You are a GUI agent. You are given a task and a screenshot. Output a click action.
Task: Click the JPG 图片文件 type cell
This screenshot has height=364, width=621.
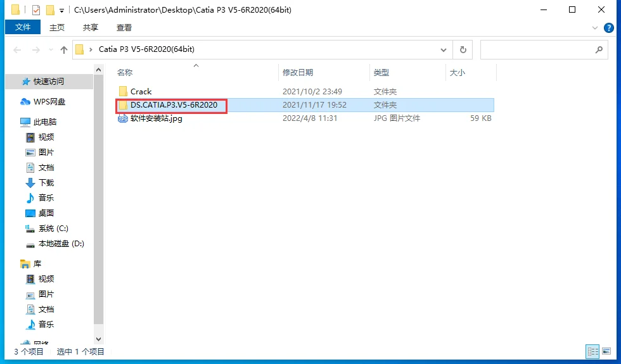pos(397,118)
